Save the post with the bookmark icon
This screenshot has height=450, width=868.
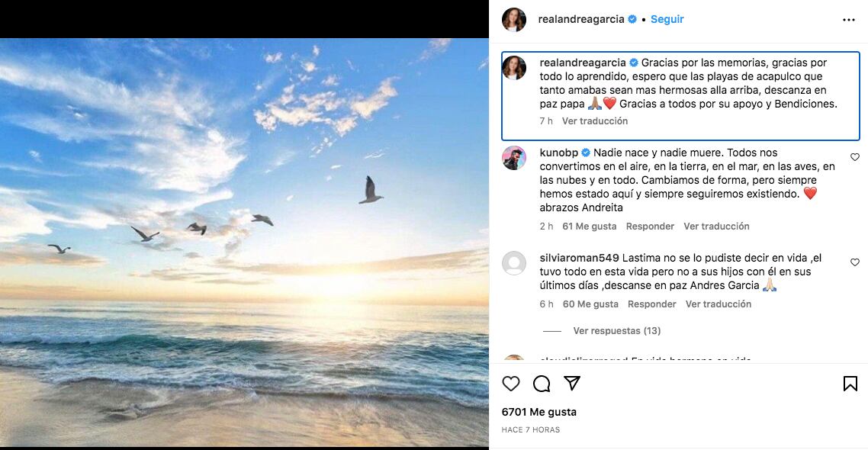(x=850, y=384)
